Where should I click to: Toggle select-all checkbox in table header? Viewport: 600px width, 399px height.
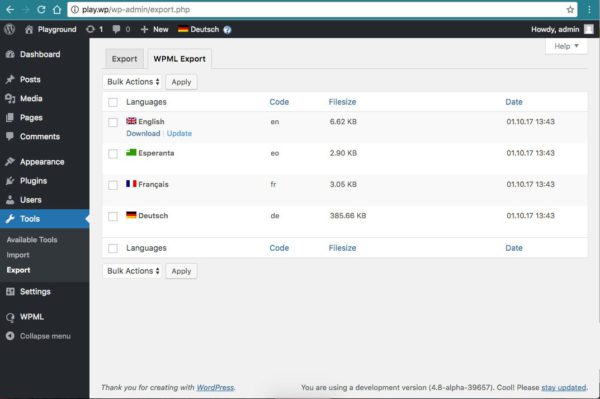[x=113, y=102]
